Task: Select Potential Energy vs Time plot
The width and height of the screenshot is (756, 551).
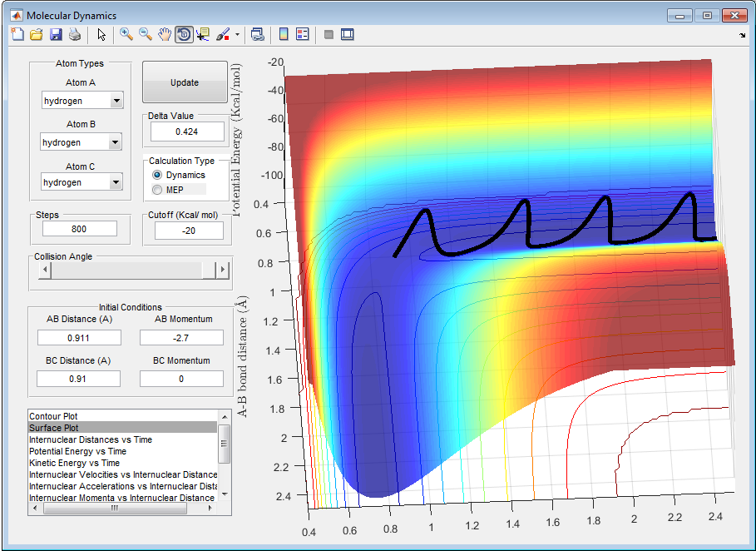Action: coord(77,451)
